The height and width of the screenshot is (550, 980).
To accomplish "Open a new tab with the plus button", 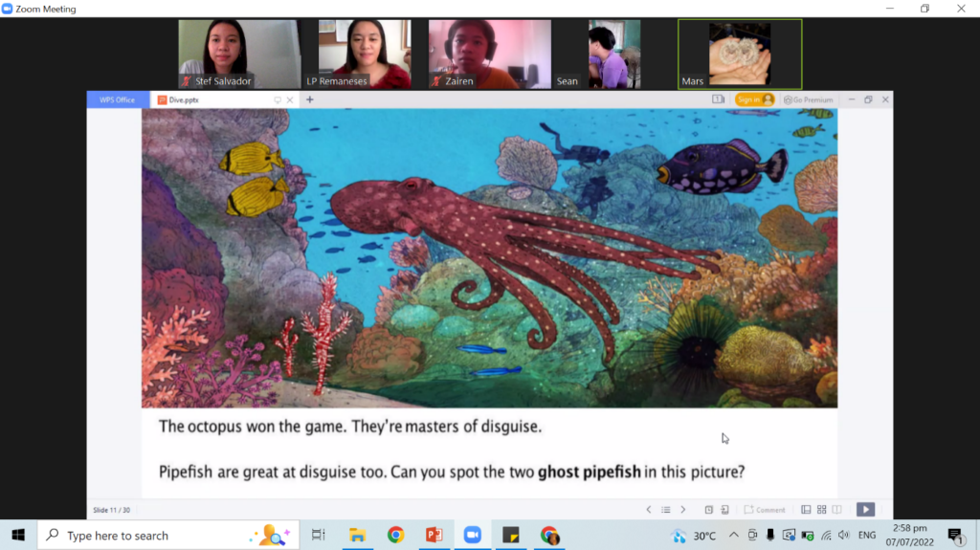I will (x=310, y=99).
